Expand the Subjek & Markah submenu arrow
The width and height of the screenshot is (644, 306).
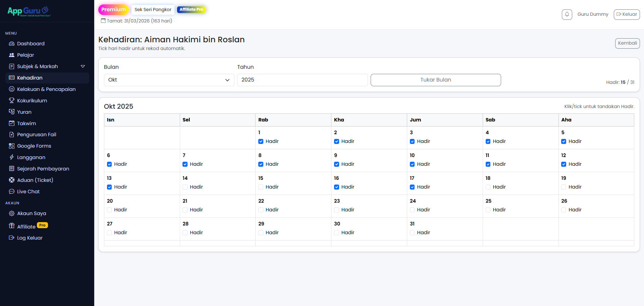tap(83, 66)
